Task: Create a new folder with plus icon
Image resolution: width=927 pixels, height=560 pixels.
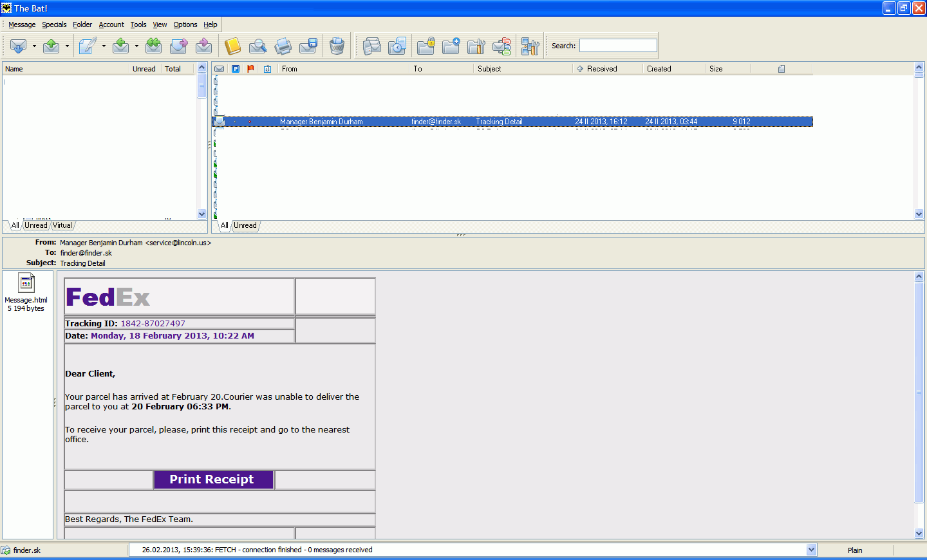Action: (x=451, y=46)
